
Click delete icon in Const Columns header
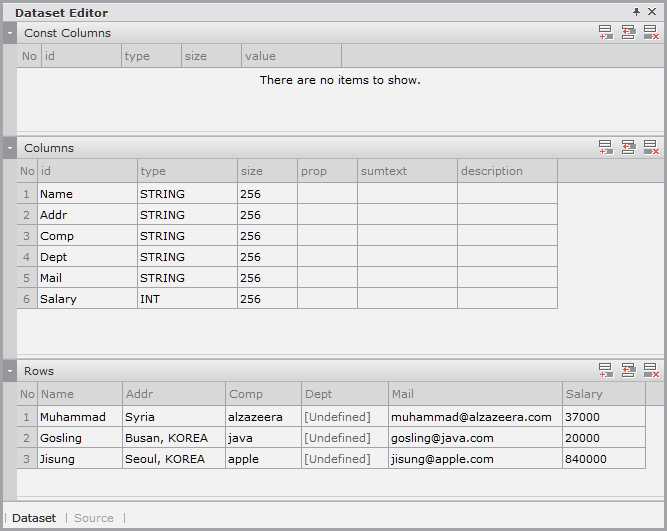click(650, 33)
